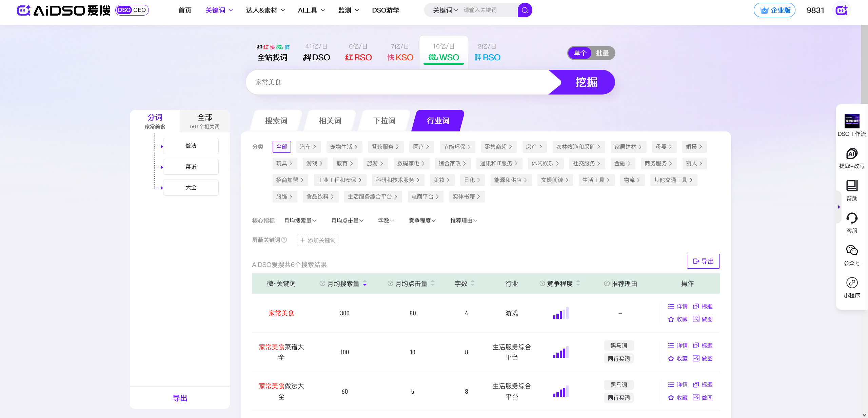
Task: Switch to the 相关词 tab
Action: tap(330, 121)
